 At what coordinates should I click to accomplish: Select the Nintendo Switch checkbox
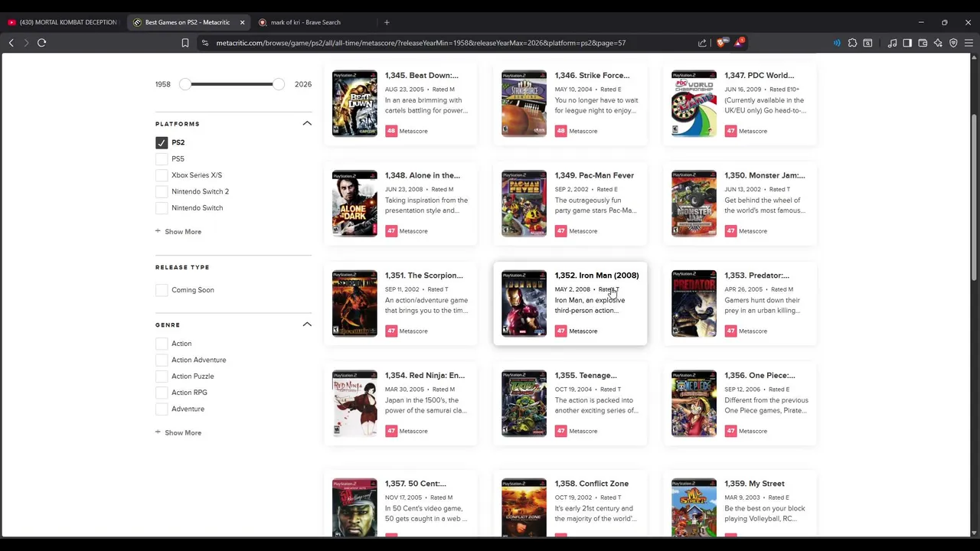[x=162, y=207]
